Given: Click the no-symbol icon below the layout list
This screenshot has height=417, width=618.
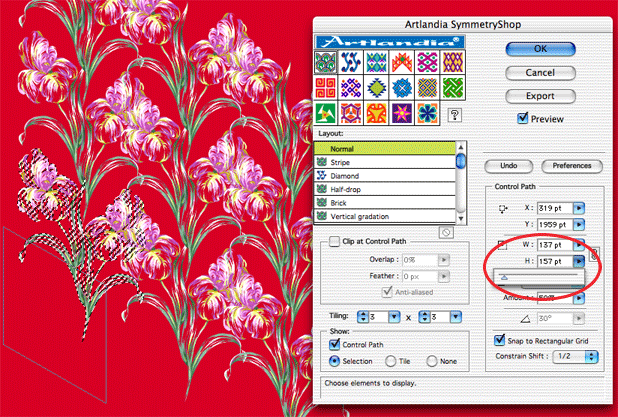Looking at the screenshot, I should (448, 232).
